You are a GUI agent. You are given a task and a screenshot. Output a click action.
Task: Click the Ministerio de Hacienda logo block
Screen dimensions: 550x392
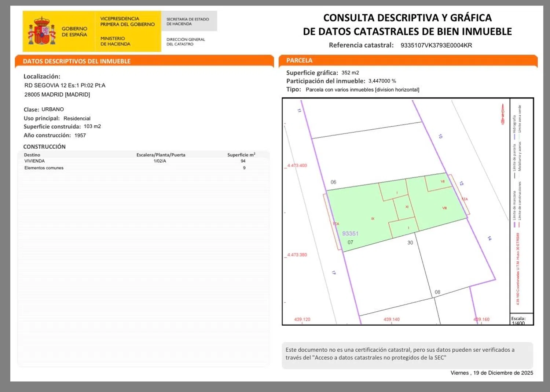pyautogui.click(x=115, y=41)
